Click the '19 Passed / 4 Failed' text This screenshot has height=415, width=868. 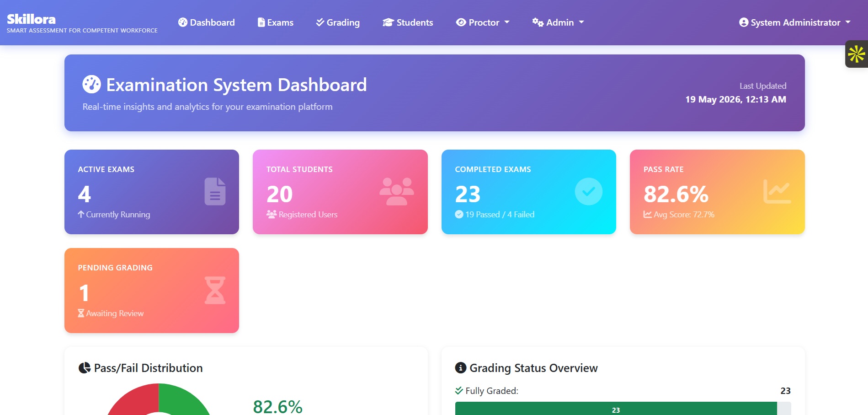tap(500, 214)
